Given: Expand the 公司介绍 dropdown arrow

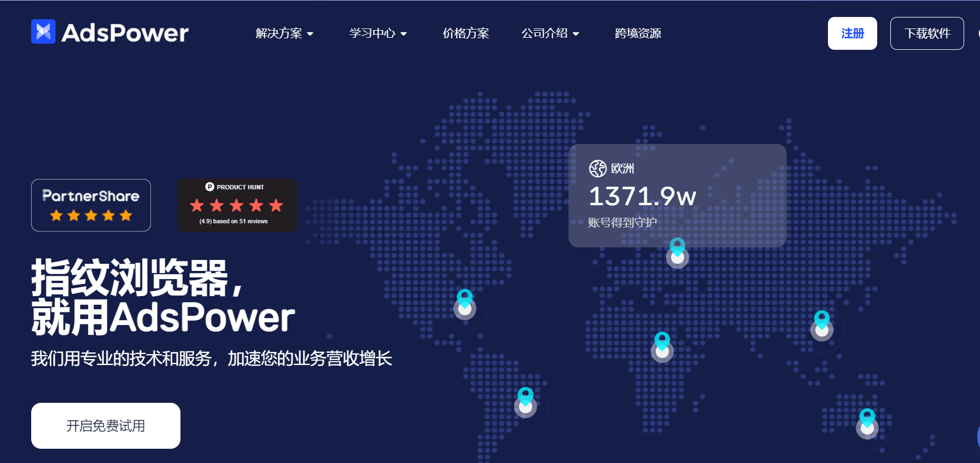Looking at the screenshot, I should point(576,34).
